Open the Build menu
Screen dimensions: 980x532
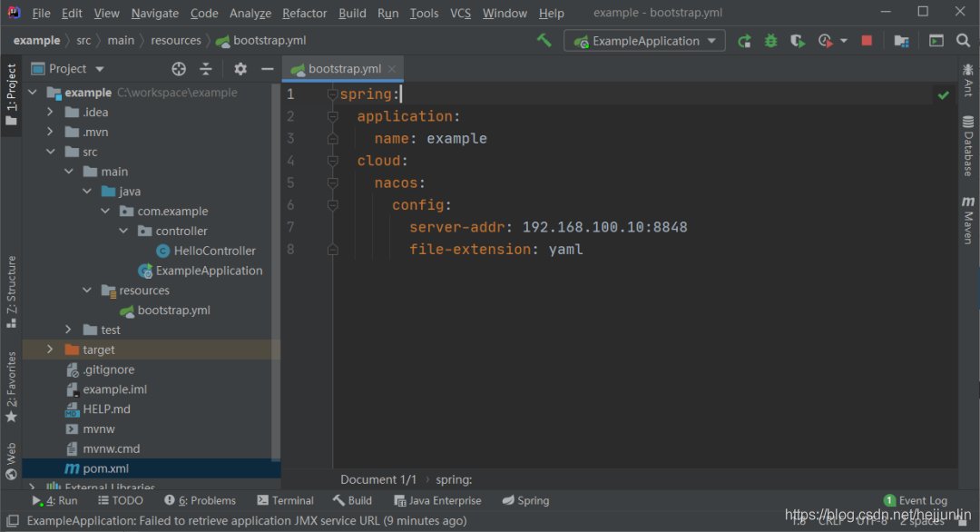coord(352,13)
